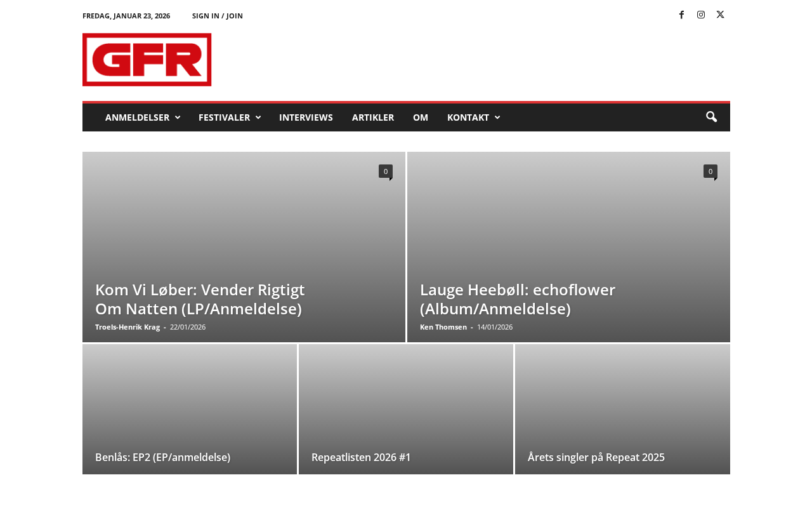
Task: Open comment count on Kom Vi Løber article
Action: tap(386, 171)
